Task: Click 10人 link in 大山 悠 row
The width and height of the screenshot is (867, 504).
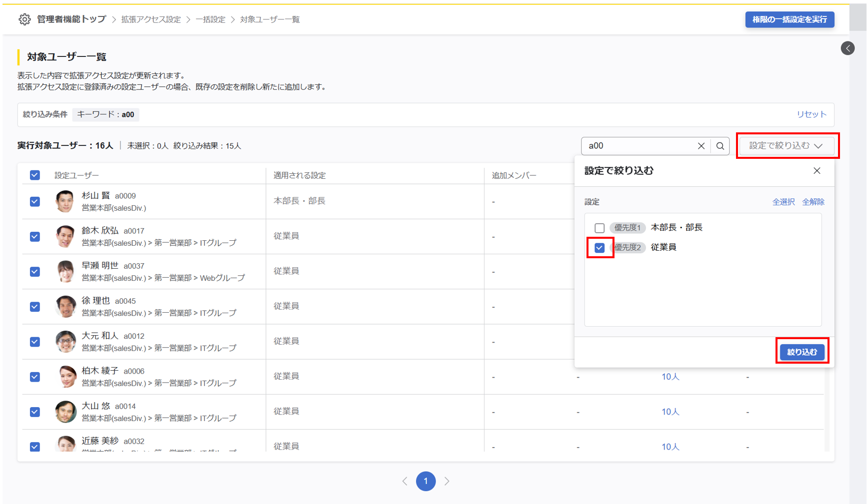Action: (x=670, y=412)
